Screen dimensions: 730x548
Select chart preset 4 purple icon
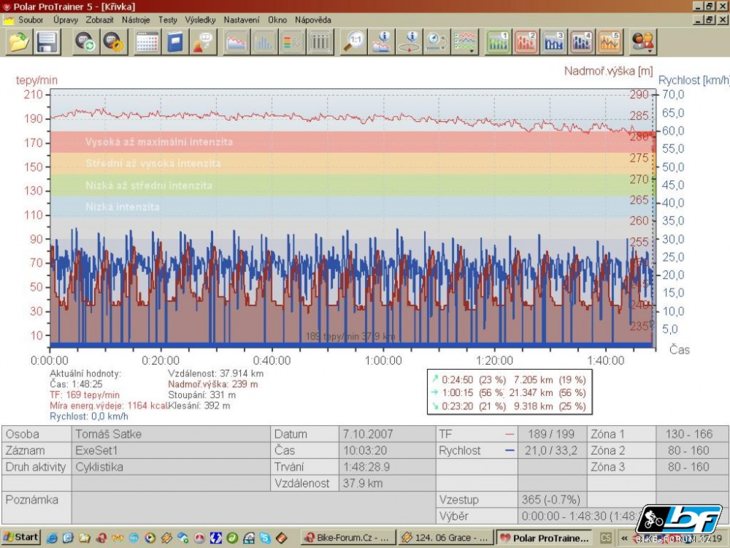[582, 41]
